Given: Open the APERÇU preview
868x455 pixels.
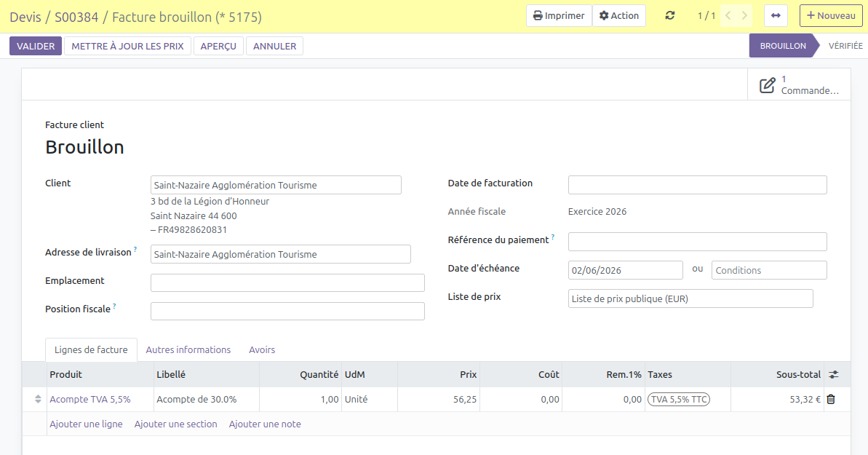Looking at the screenshot, I should (218, 46).
